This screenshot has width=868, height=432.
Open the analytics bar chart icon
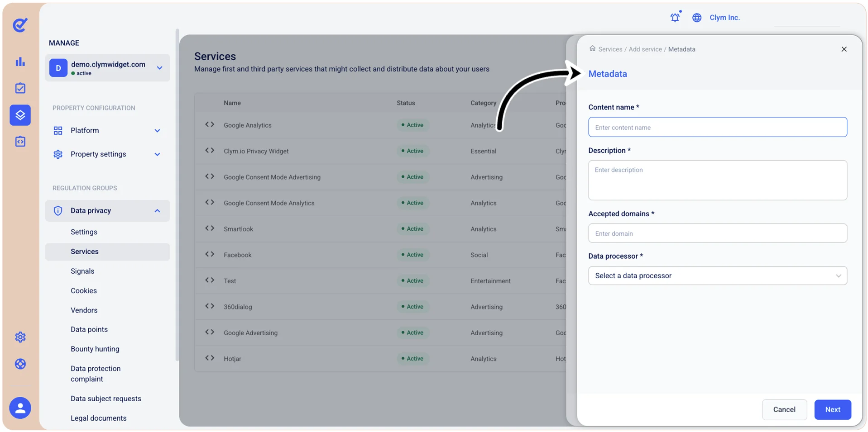[20, 62]
